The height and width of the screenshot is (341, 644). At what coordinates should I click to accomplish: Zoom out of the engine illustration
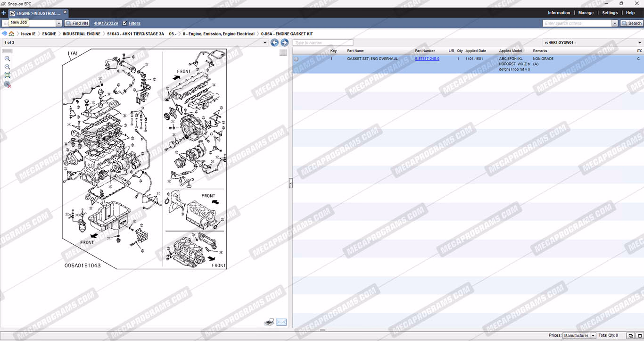point(7,67)
